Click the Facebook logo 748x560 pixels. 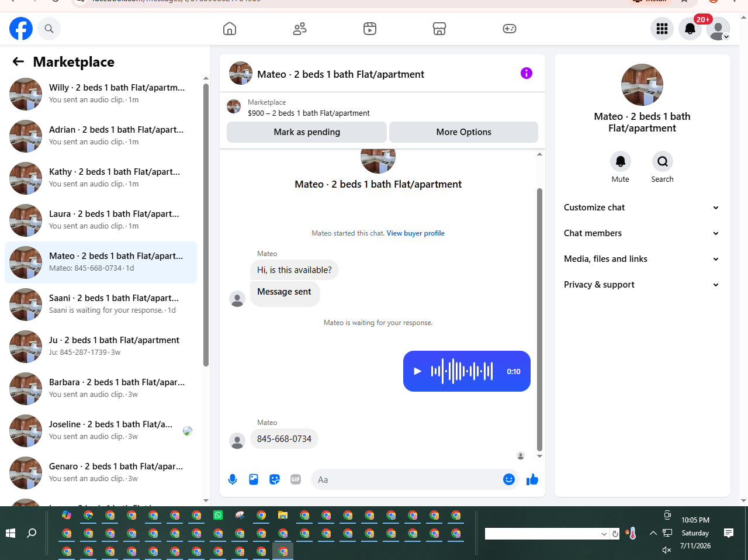point(21,29)
